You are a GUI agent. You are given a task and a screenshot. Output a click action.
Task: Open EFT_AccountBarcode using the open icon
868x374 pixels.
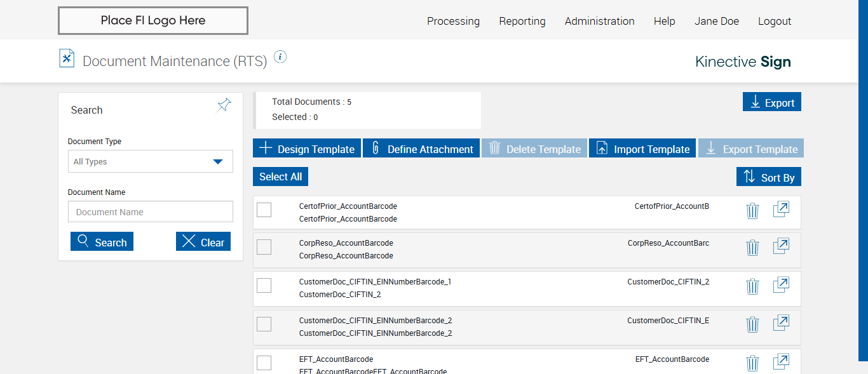tap(781, 362)
